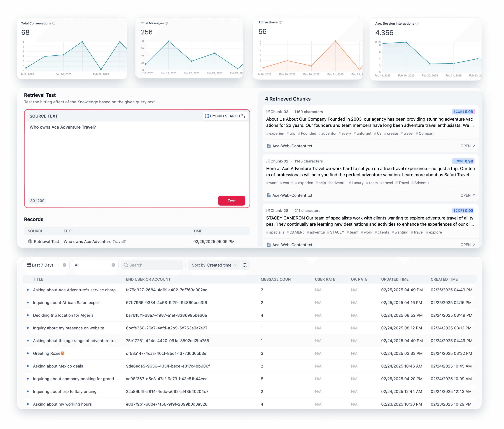Screen dimensions: 504x429
Task: Click the 30 / 200 character counter
Action: click(37, 201)
